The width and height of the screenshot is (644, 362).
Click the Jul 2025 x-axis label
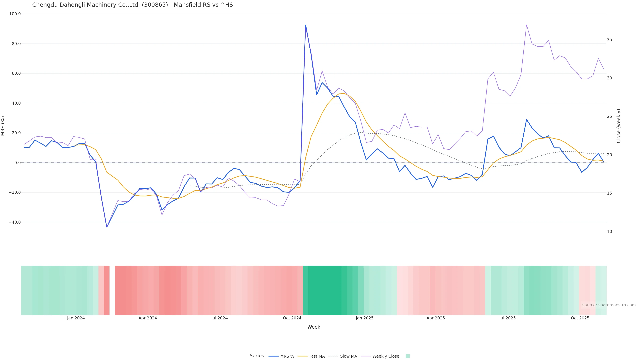pos(507,318)
